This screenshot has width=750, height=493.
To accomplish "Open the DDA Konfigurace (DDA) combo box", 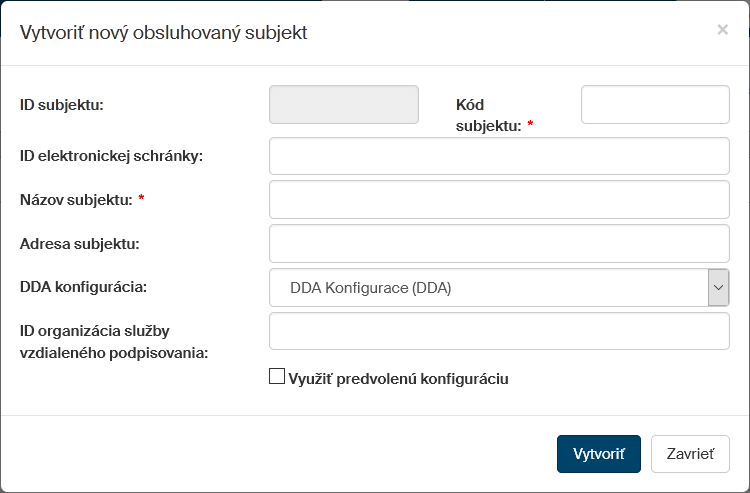I will [x=488, y=288].
